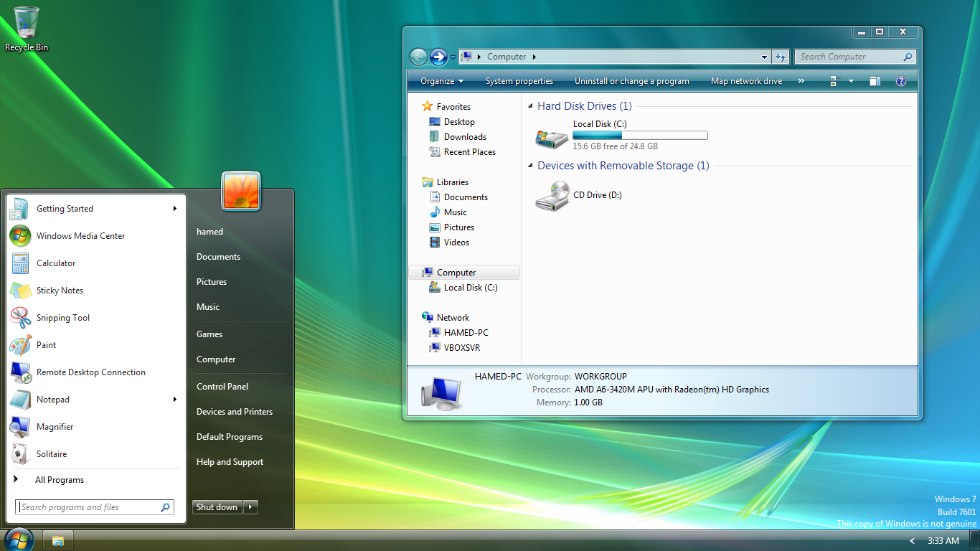The image size is (980, 551).
Task: Click the Start orb button
Action: (19, 540)
